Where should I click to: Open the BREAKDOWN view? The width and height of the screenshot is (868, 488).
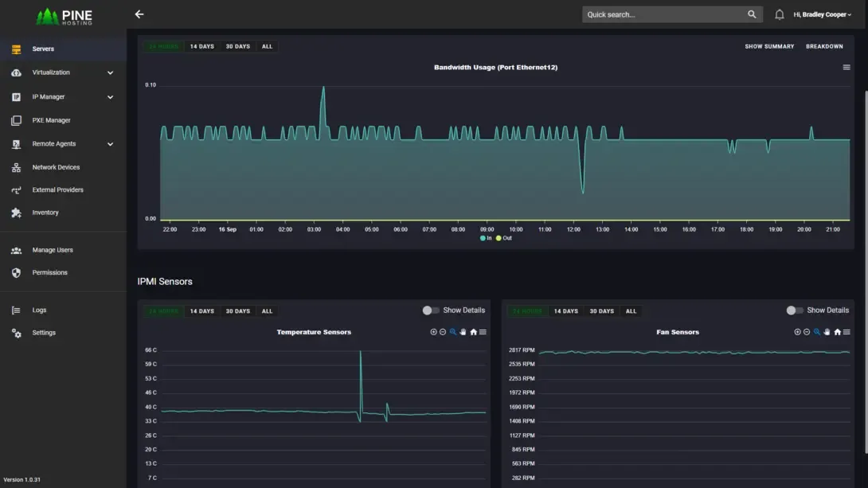click(x=824, y=46)
